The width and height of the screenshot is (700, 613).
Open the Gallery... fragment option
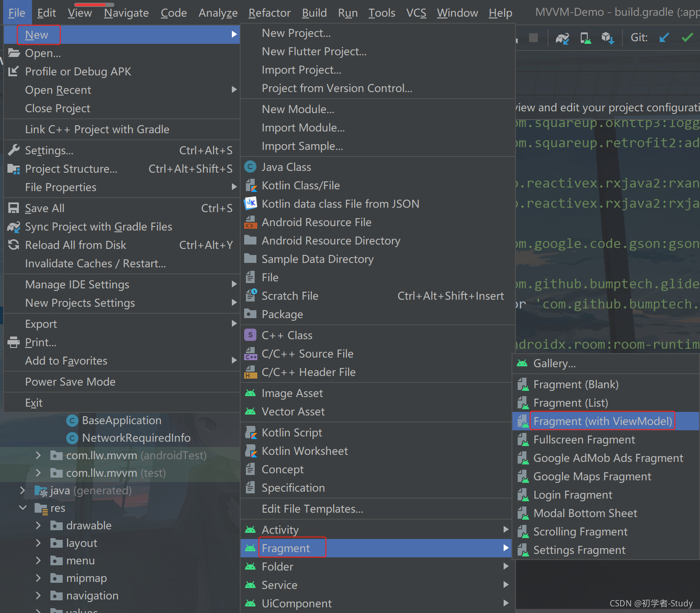pyautogui.click(x=606, y=363)
